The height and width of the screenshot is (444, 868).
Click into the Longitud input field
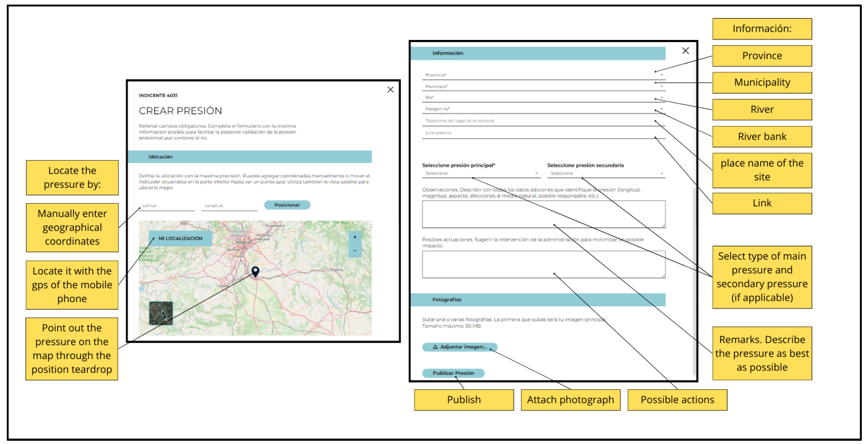pyautogui.click(x=229, y=206)
